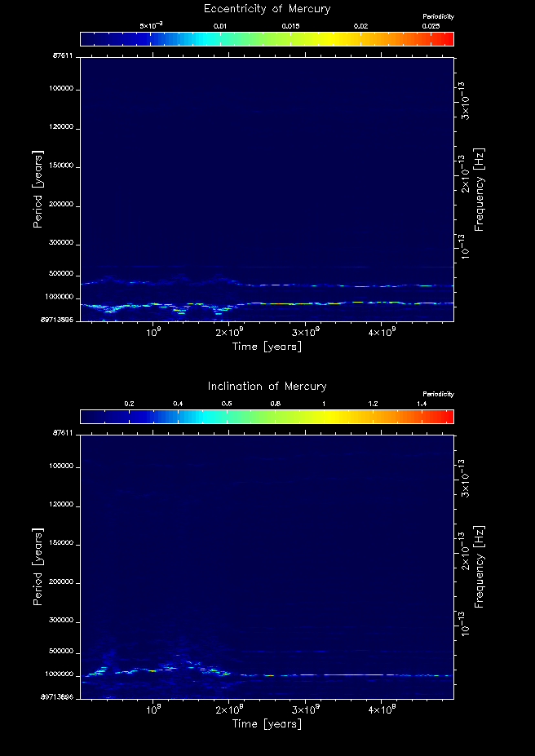Click the 4×10⁹ time tick on the inclination plot
535x756 pixels.
[381, 710]
